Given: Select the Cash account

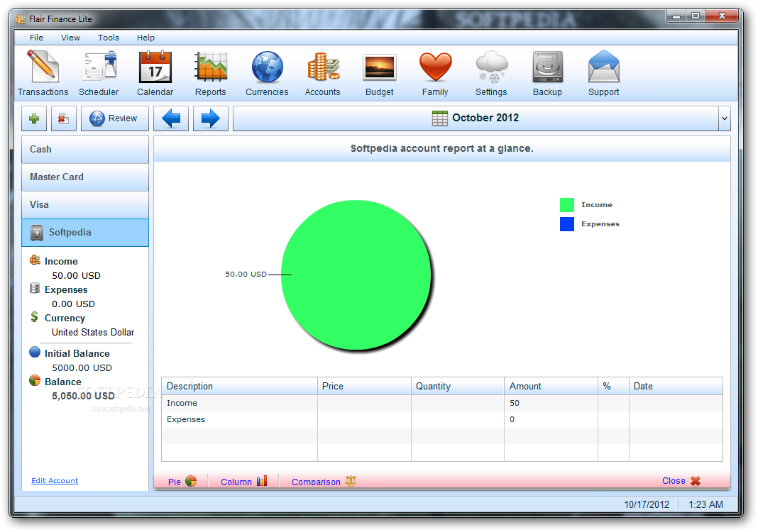Looking at the screenshot, I should [85, 149].
